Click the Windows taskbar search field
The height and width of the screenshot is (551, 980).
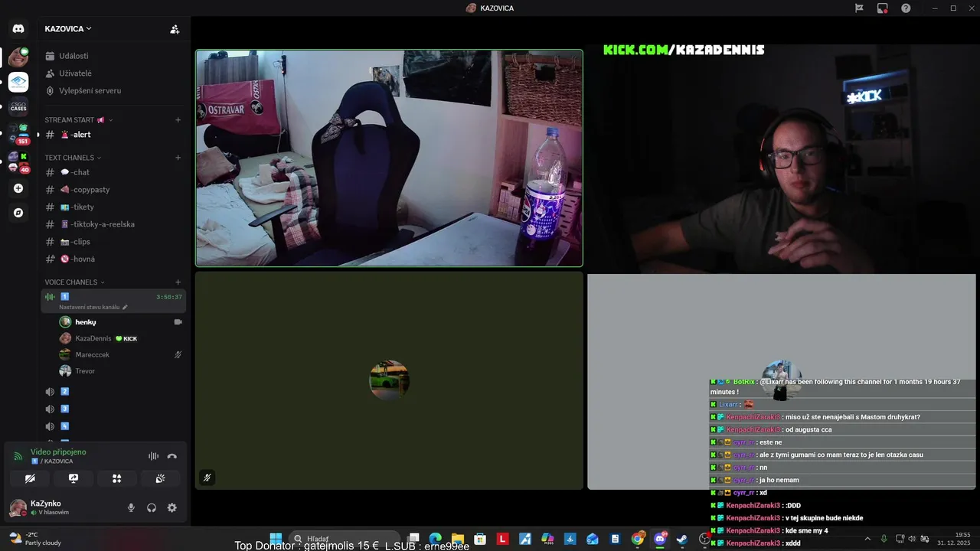pyautogui.click(x=345, y=539)
